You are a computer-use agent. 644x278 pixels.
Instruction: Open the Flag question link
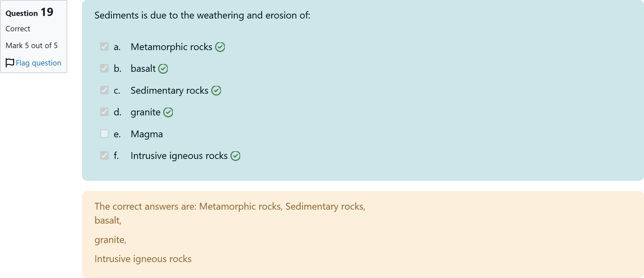[x=38, y=63]
